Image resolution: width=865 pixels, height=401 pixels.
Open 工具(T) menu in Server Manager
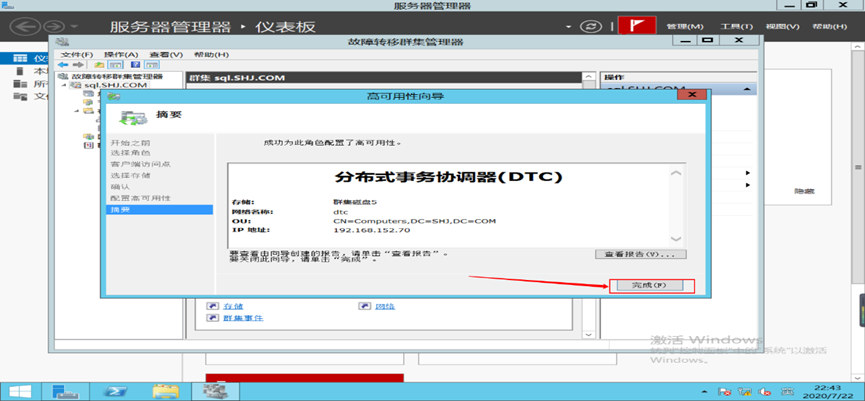click(x=736, y=26)
